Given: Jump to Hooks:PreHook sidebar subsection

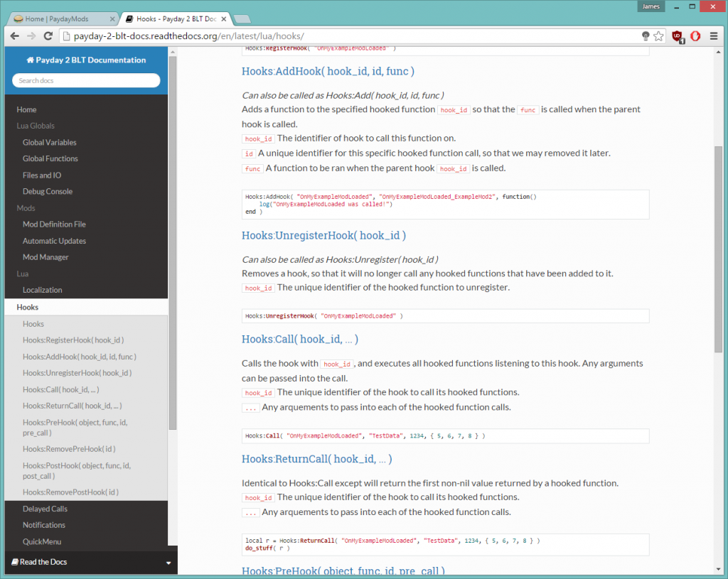Looking at the screenshot, I should [x=75, y=428].
